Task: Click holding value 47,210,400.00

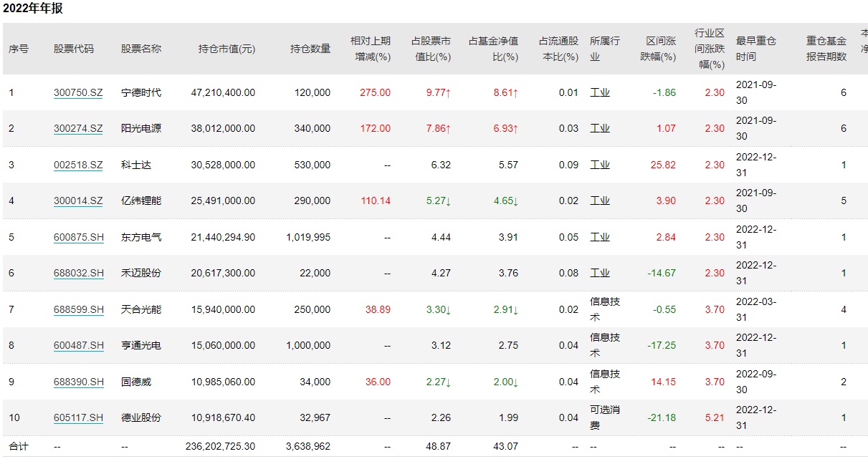Action: pos(223,92)
